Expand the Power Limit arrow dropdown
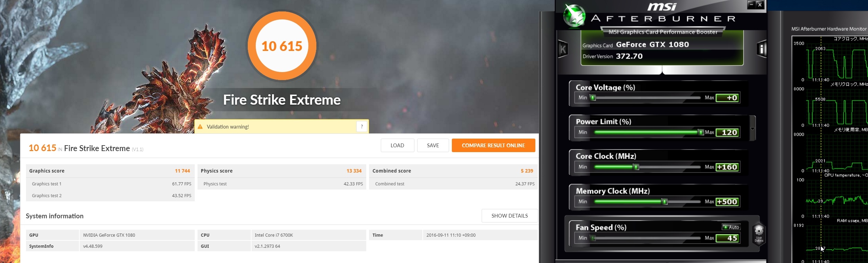The image size is (868, 263). pyautogui.click(x=752, y=129)
